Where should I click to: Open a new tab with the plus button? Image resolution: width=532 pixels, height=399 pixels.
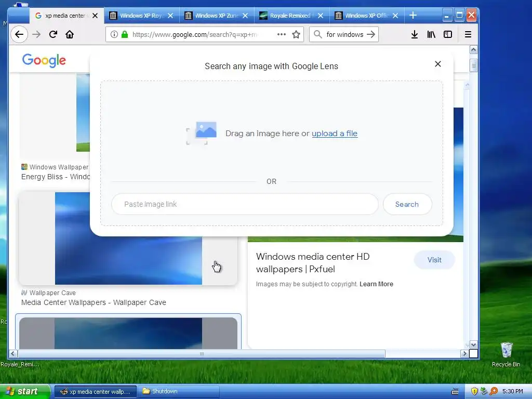click(413, 15)
